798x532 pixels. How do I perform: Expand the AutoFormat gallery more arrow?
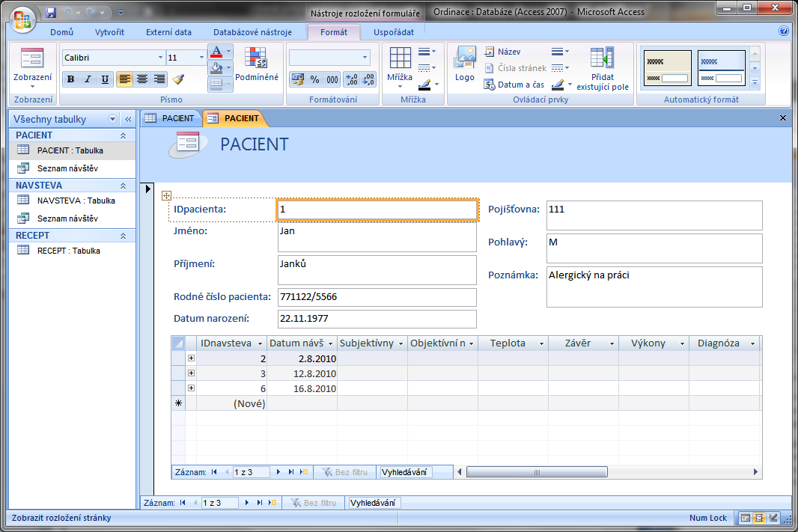point(755,82)
